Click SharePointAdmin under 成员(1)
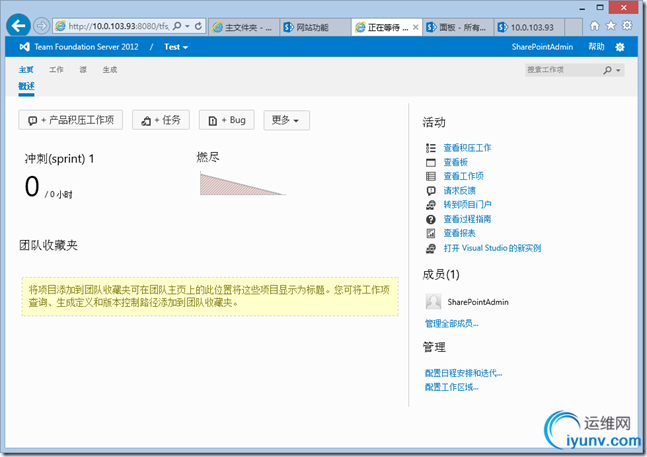The width and height of the screenshot is (647, 457). 478,302
